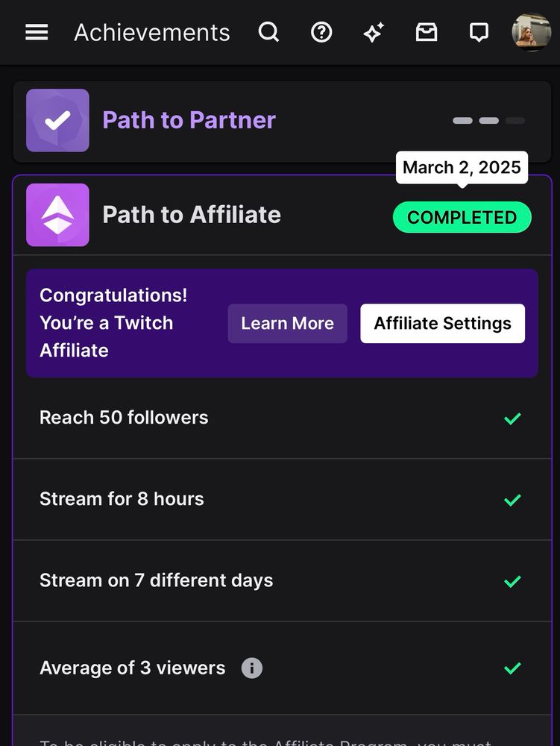Collapse the Path to Affiliate header

[282, 216]
